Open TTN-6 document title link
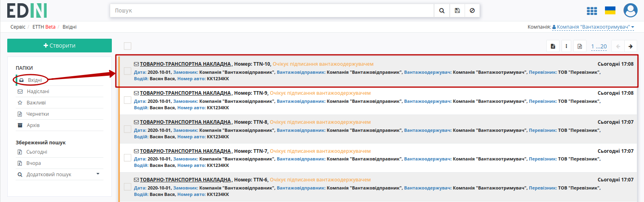The image size is (644, 202). pos(185,180)
